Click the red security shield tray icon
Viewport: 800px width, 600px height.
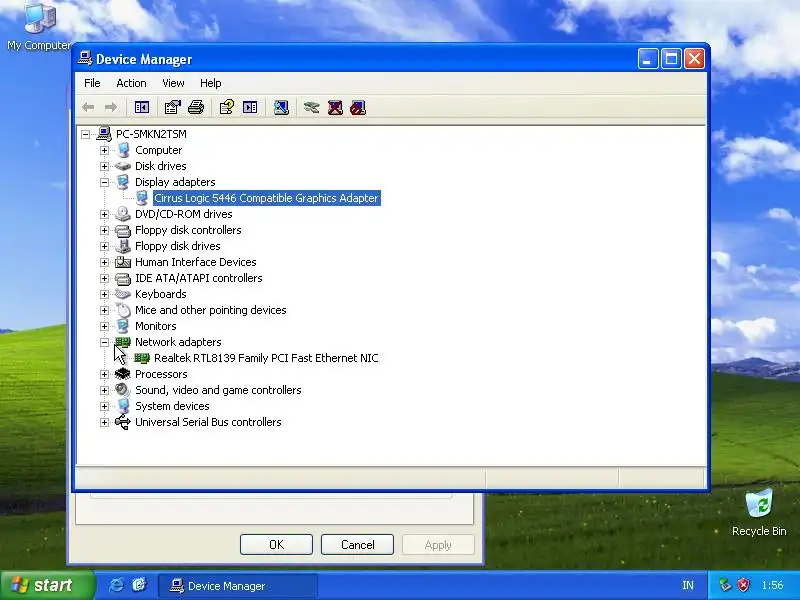pos(744,585)
